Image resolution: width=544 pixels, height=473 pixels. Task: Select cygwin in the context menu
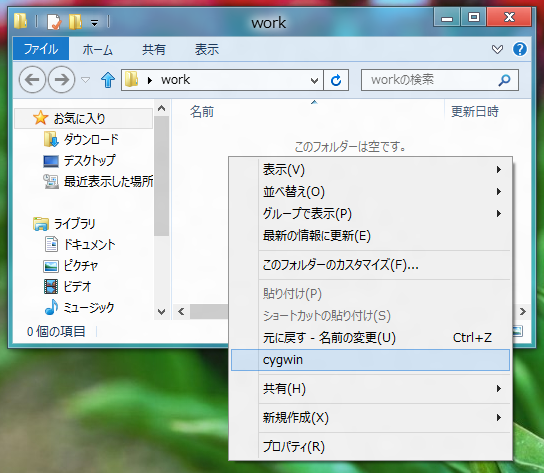click(371, 360)
